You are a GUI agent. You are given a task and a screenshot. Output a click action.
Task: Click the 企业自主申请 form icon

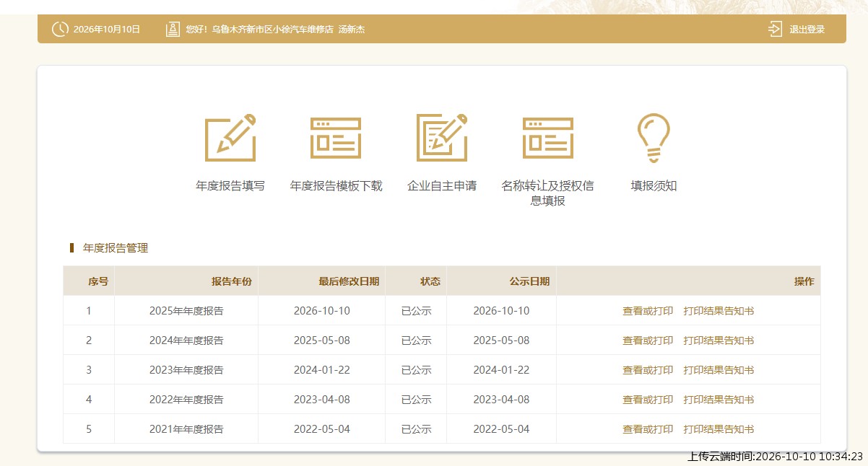coord(442,137)
